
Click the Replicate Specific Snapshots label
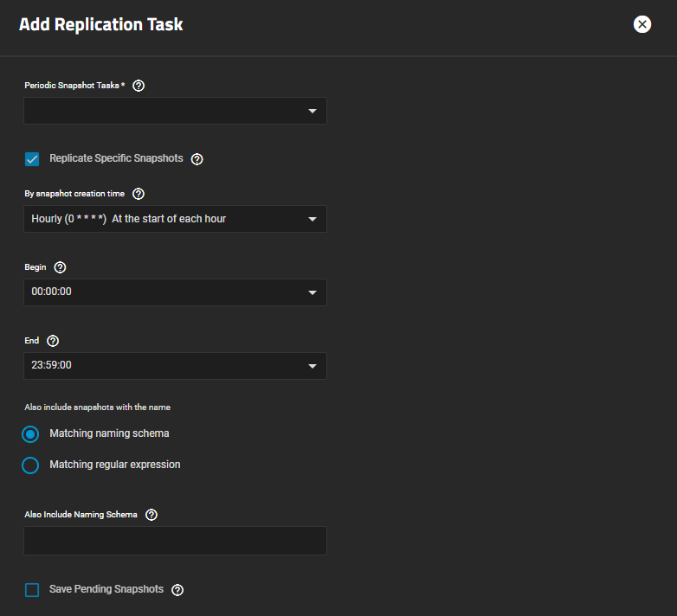click(116, 159)
